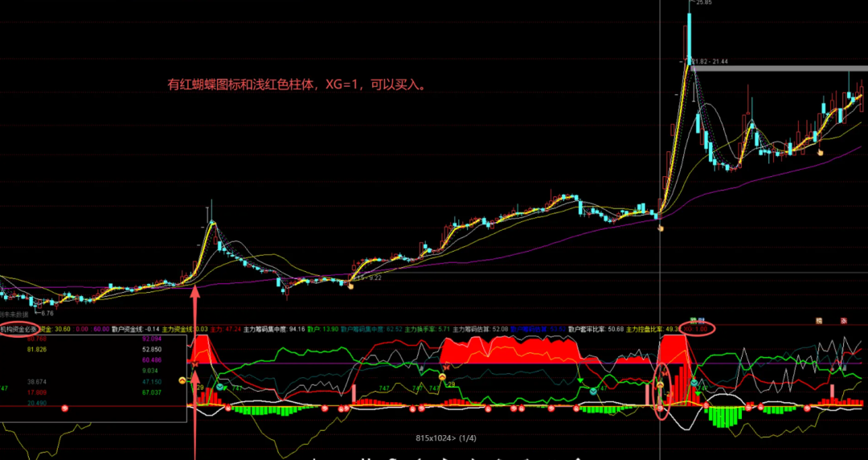Click the red butterfly icon beside the large red arrow
The height and width of the screenshot is (460, 868).
195,365
